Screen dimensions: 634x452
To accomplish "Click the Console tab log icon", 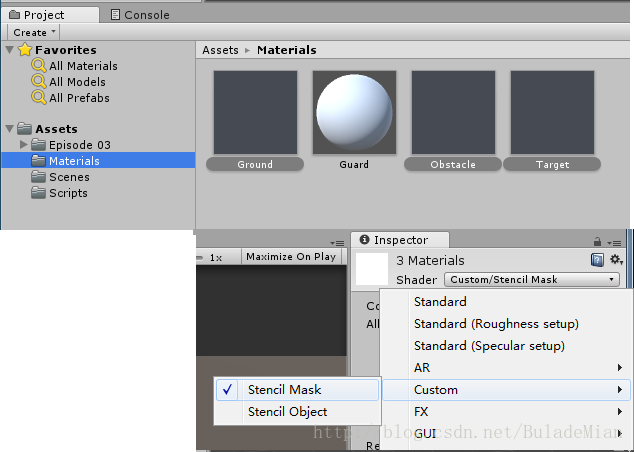I will point(115,15).
